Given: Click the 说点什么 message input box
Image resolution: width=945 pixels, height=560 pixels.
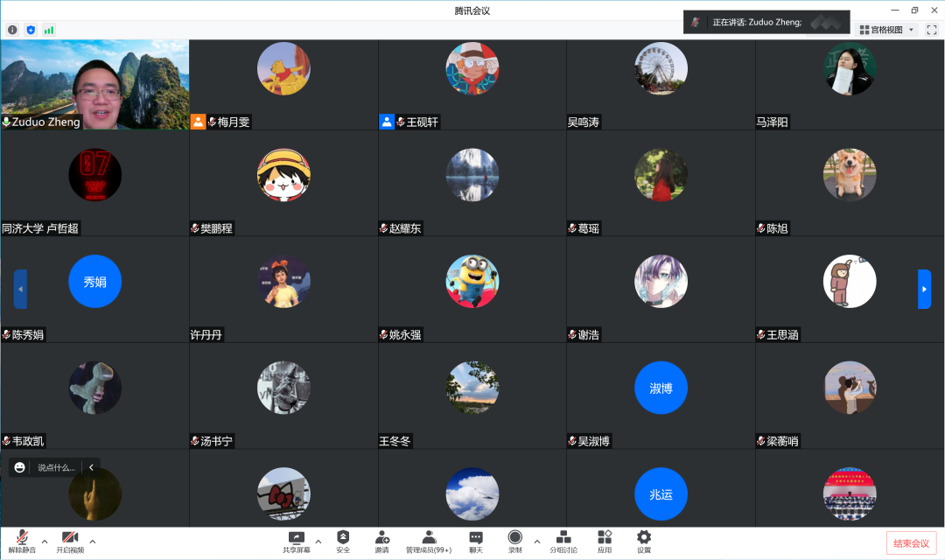Looking at the screenshot, I should [56, 467].
